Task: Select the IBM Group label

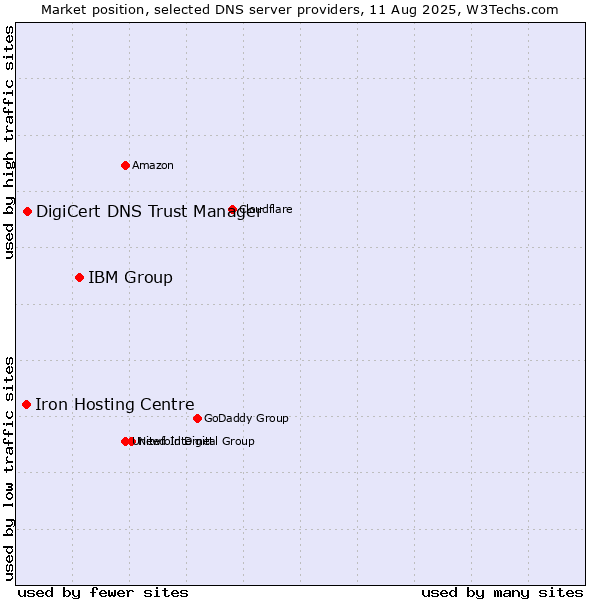Action: (x=130, y=278)
